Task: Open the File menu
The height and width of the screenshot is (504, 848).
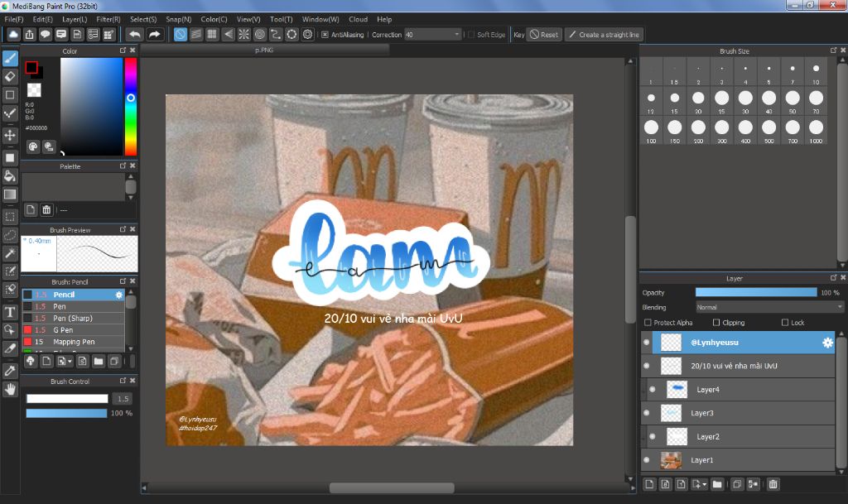Action: tap(14, 19)
